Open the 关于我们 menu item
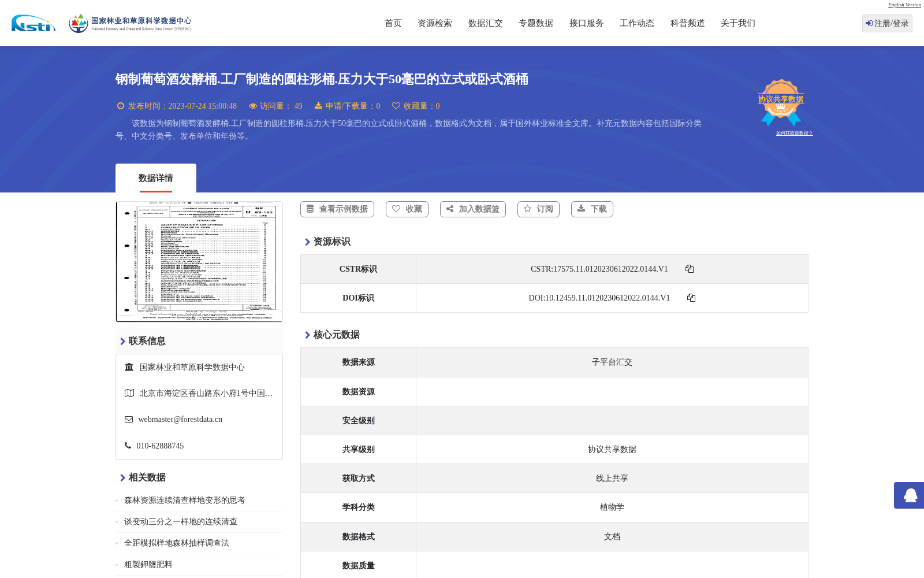This screenshot has width=924, height=578. pyautogui.click(x=738, y=23)
